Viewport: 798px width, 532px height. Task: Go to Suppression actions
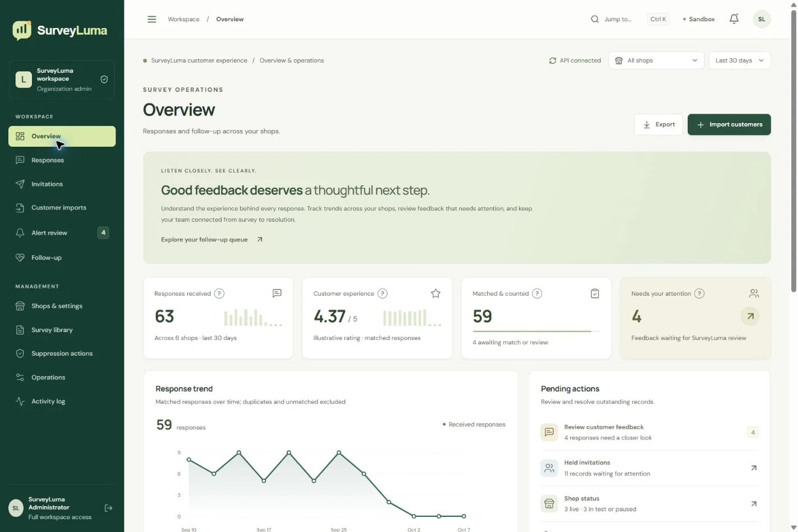tap(62, 354)
